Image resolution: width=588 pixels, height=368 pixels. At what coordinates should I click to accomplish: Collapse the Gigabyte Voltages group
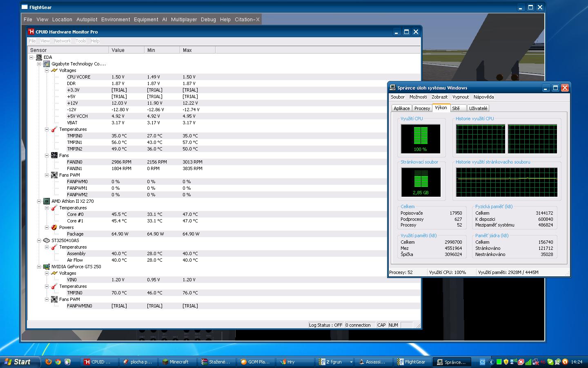(x=47, y=70)
